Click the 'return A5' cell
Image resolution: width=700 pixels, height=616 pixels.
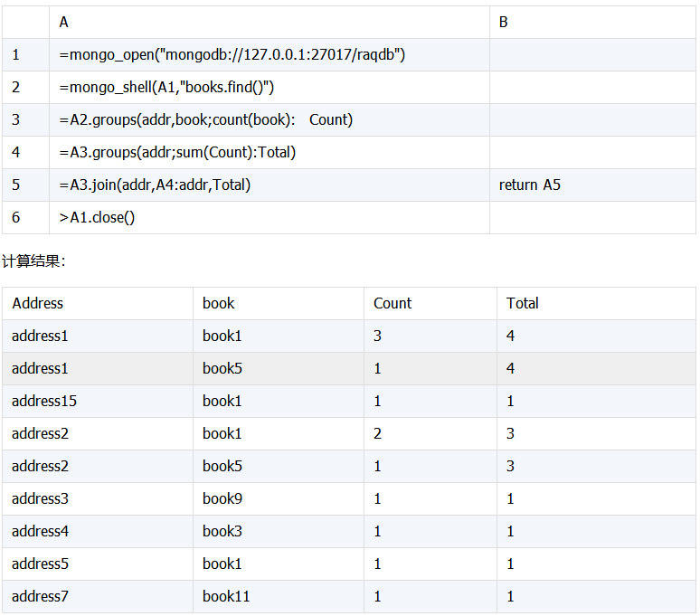(x=530, y=185)
